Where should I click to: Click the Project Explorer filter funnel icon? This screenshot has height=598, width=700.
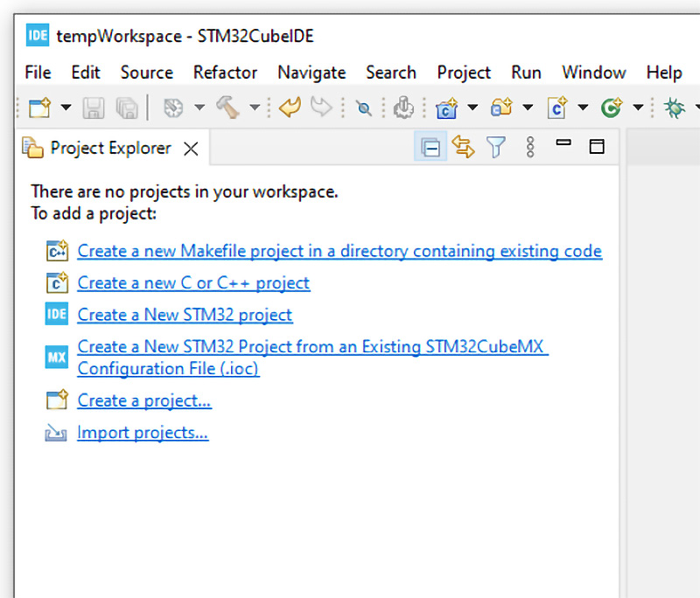(x=495, y=147)
